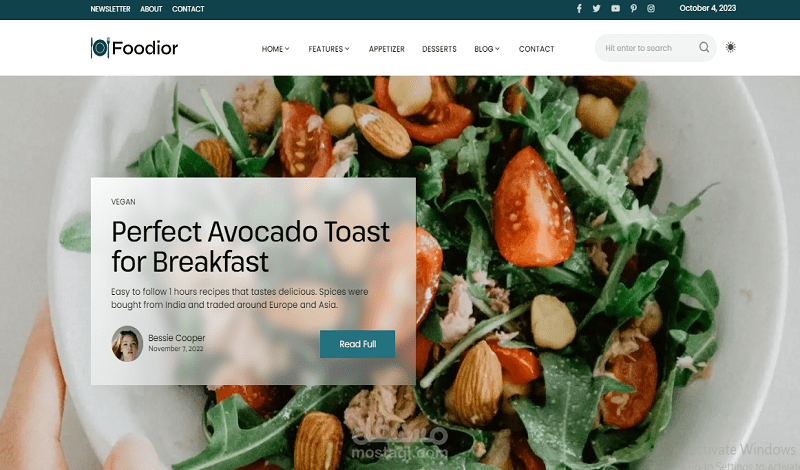Open the Perfect Avocado Toast headline
Screen dimensions: 800x470
pos(251,247)
